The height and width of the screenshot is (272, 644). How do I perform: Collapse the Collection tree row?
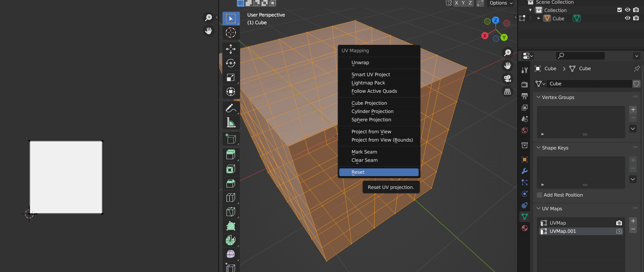click(530, 10)
